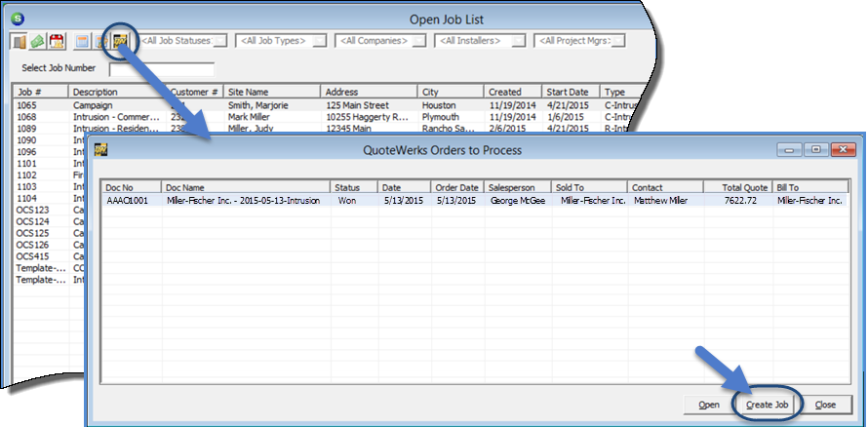Click the calendar warning icon in toolbar
Screen dimensions: 868x427
click(56, 41)
